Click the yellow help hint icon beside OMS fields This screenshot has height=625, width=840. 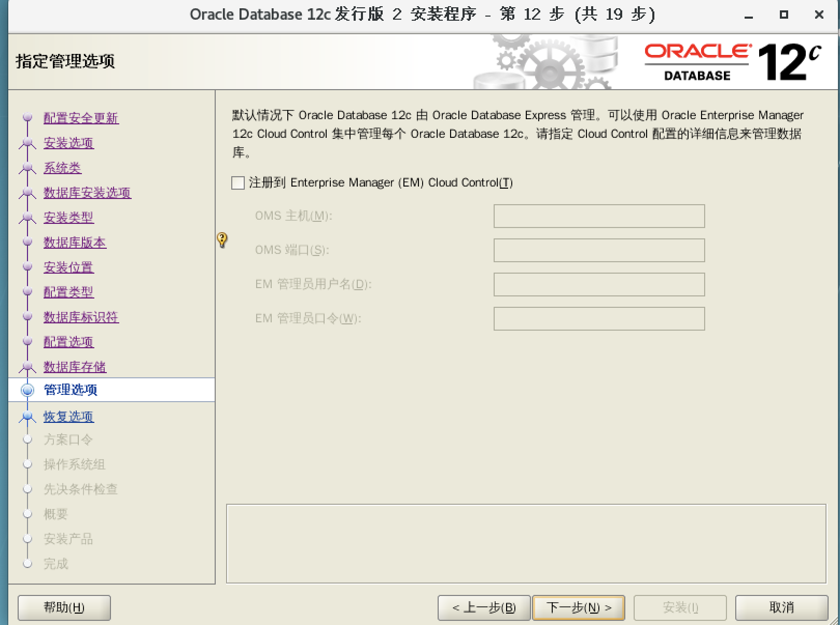(x=222, y=239)
